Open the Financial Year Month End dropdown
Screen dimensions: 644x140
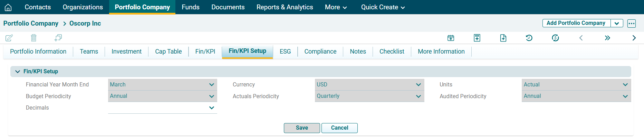pyautogui.click(x=162, y=85)
